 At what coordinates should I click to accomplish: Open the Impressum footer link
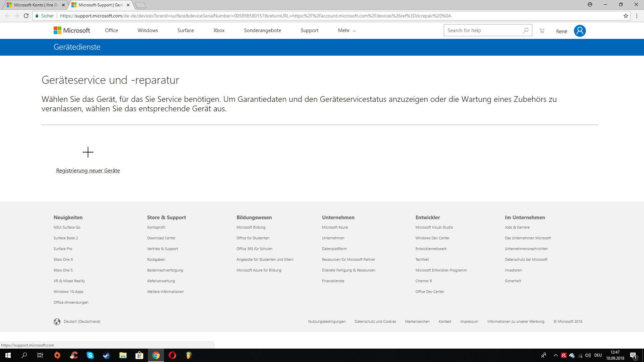click(469, 321)
